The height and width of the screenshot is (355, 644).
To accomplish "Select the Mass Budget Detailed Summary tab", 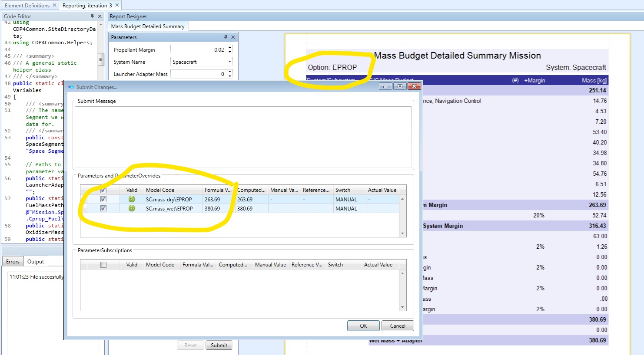I will [147, 26].
